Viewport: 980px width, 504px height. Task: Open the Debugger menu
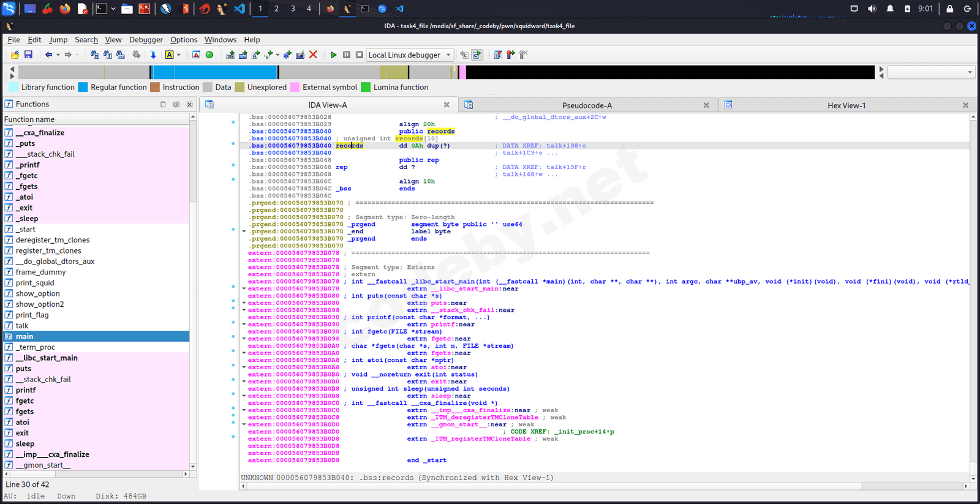tap(146, 40)
